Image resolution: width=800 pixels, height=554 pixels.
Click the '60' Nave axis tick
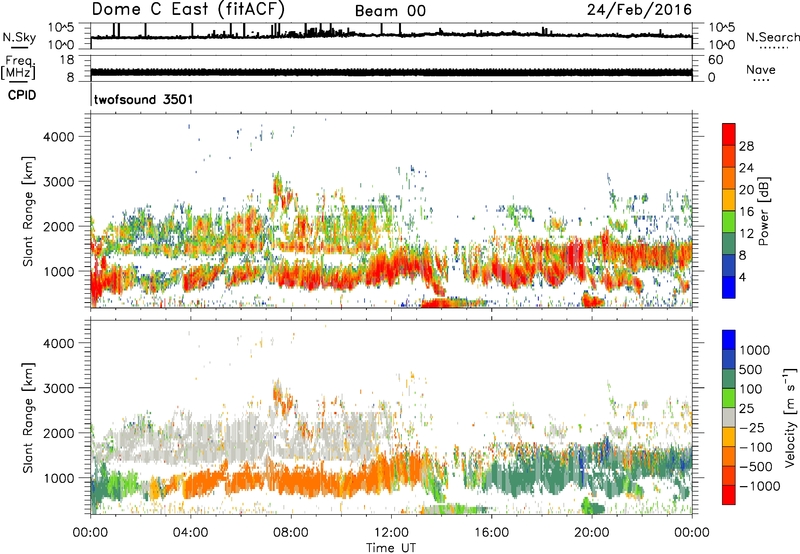(x=715, y=60)
